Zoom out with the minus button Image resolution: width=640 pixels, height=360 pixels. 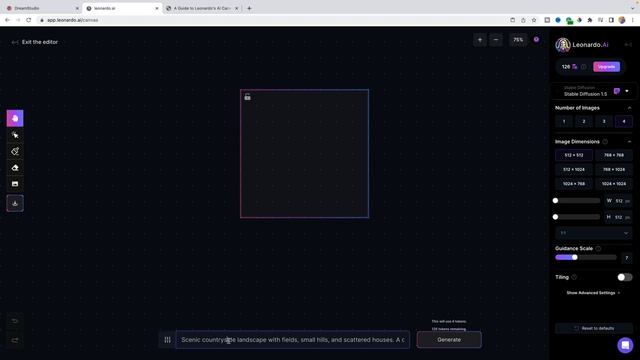(496, 40)
